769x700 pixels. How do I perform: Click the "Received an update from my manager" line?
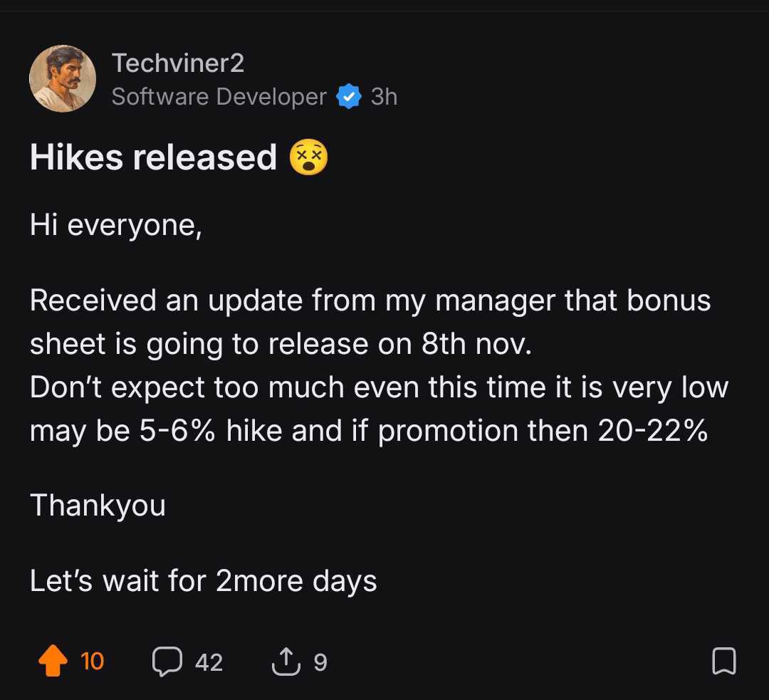click(x=370, y=301)
